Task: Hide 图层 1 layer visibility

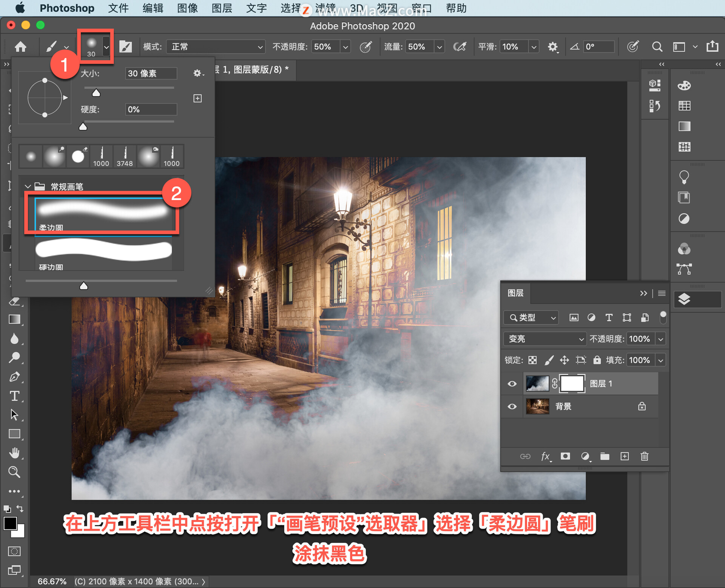Action: (x=512, y=383)
